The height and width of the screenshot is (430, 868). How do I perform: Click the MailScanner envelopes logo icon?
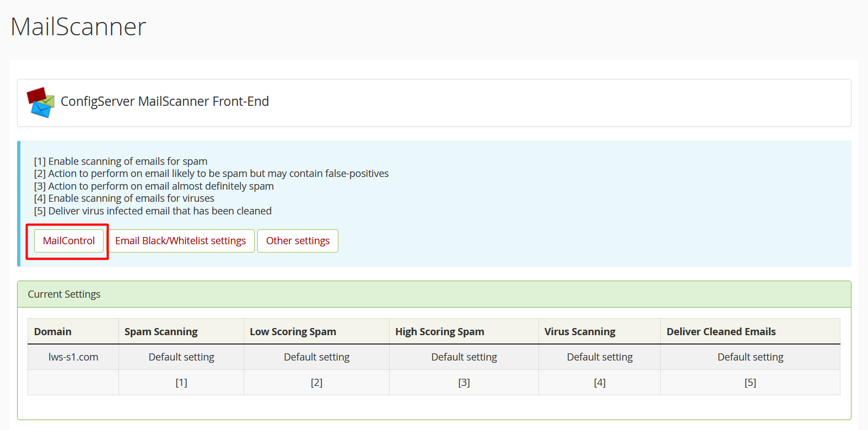41,103
